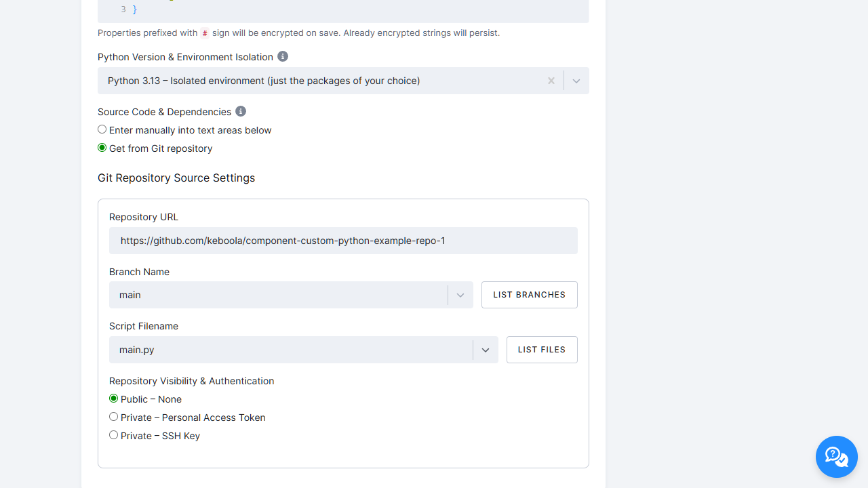
Task: Click the LIST FILES button
Action: coord(541,350)
